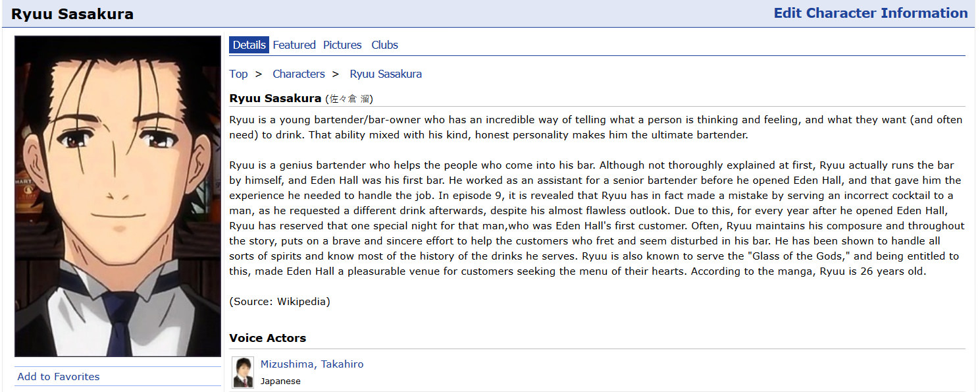Switch to the Featured tab
The image size is (980, 392).
tap(294, 45)
